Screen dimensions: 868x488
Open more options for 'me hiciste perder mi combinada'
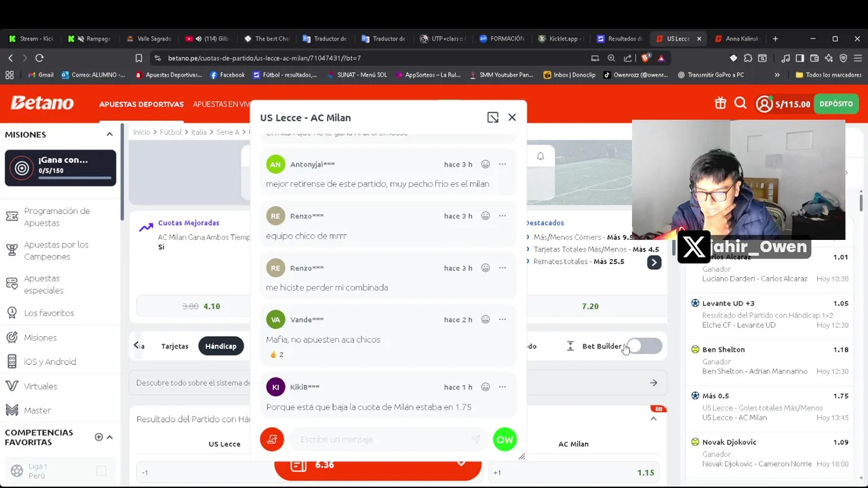pyautogui.click(x=502, y=268)
